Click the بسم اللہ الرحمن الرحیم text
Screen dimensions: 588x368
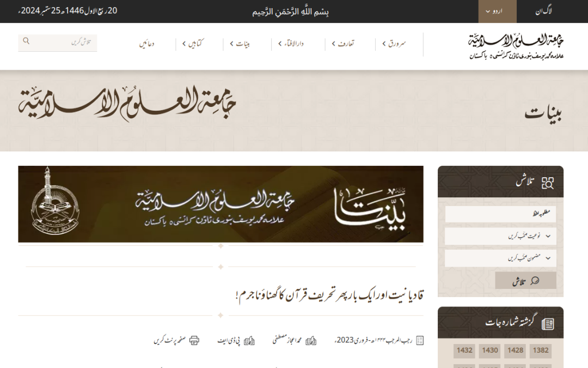pyautogui.click(x=290, y=11)
